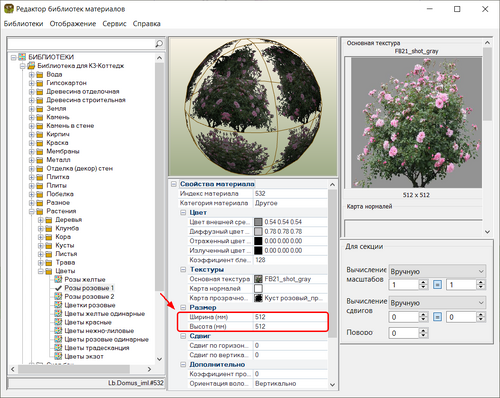Collapse the Растения folder
500x398 pixels.
click(x=31, y=211)
